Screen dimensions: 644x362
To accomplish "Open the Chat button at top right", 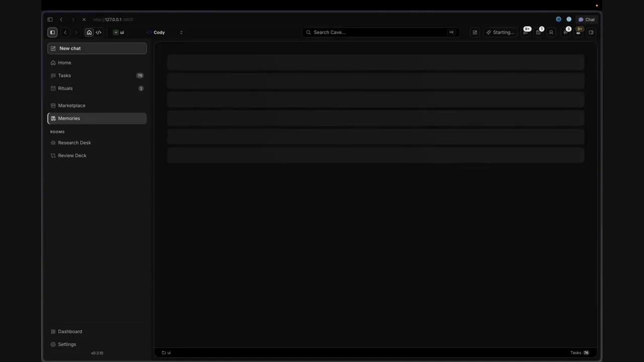I will tap(587, 20).
